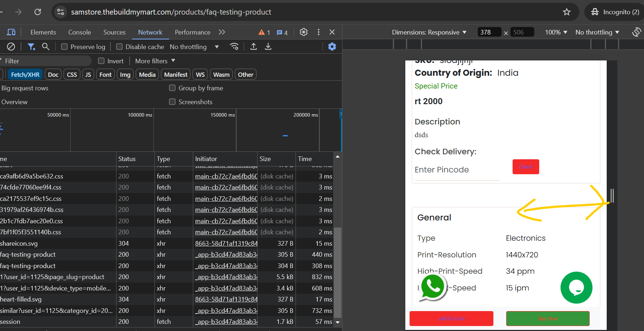
Task: Expand the More filters dropdown
Action: (155, 61)
